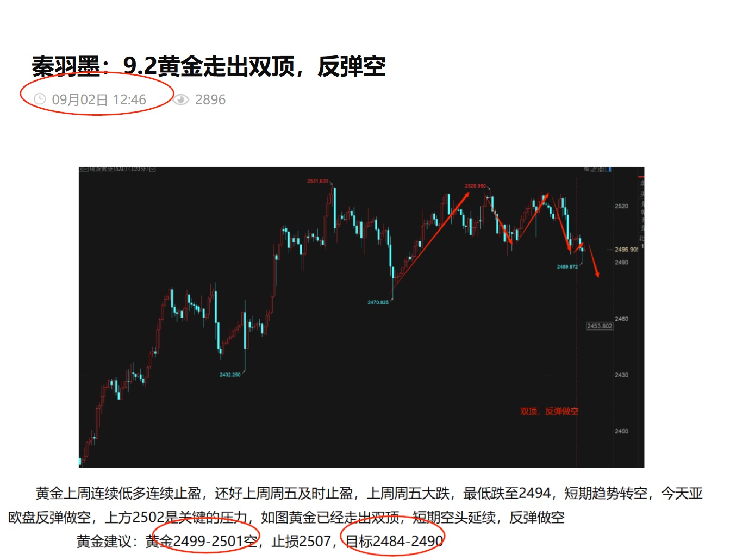
Task: Click the paragraph beginning 黄金上周连续低多连续止盈
Action: (x=355, y=506)
